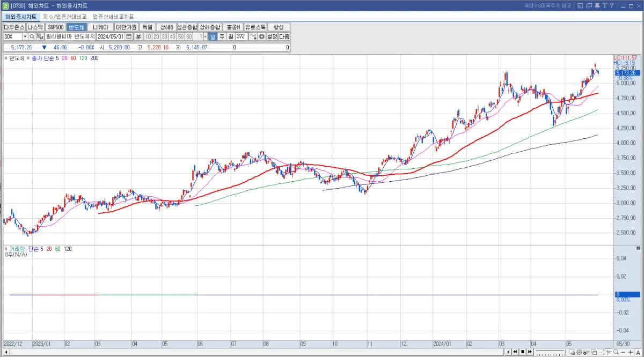The image size is (644, 357).
Task: Click the stop button in the bottom bar
Action: point(523,352)
